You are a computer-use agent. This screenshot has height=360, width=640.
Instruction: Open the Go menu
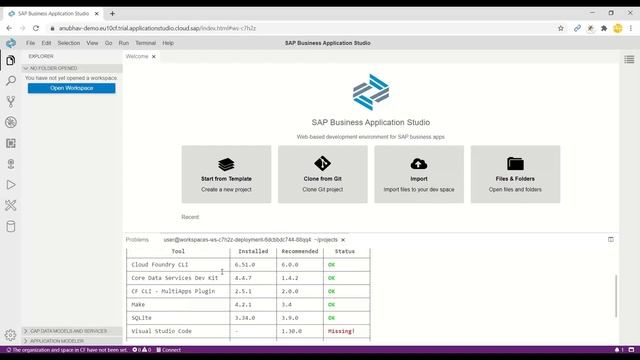coord(108,43)
